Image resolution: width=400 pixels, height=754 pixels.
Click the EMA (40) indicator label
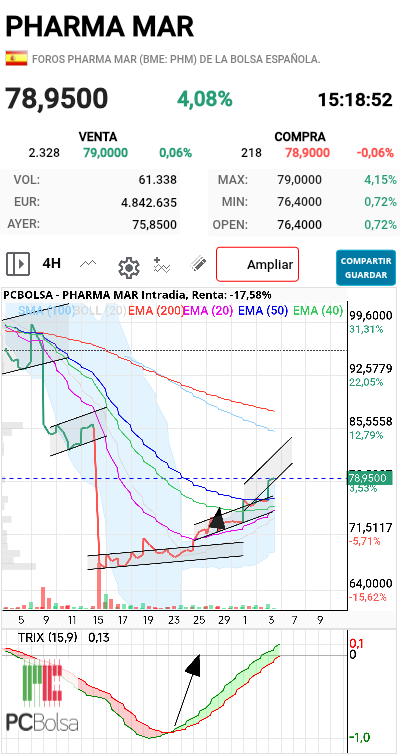click(x=318, y=311)
